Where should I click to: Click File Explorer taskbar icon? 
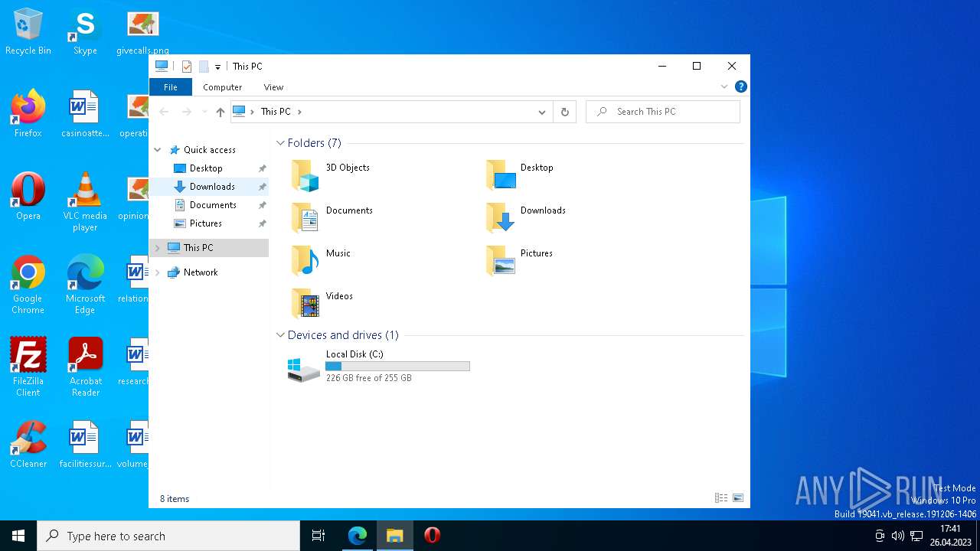pos(395,536)
